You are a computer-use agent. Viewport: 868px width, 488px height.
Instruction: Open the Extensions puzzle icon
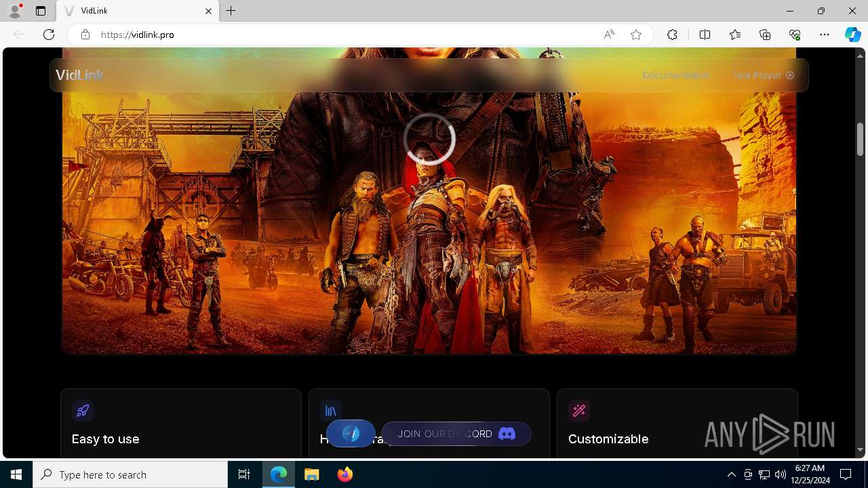672,35
